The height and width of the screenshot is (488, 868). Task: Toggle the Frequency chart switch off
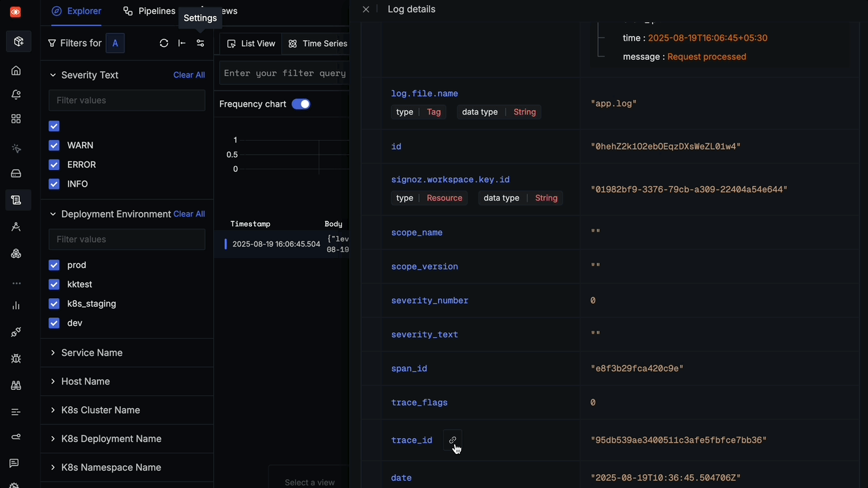click(301, 104)
